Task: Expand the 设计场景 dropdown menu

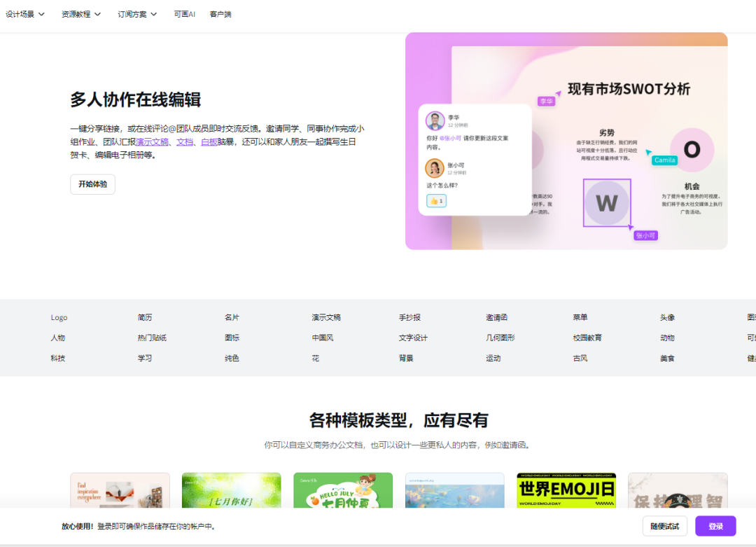Action: pyautogui.click(x=25, y=15)
